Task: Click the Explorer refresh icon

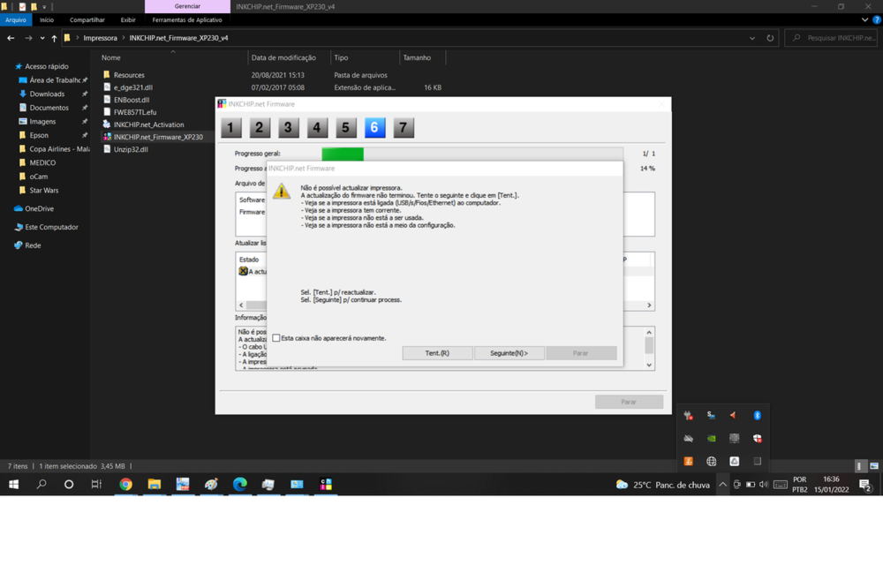Action: 770,38
